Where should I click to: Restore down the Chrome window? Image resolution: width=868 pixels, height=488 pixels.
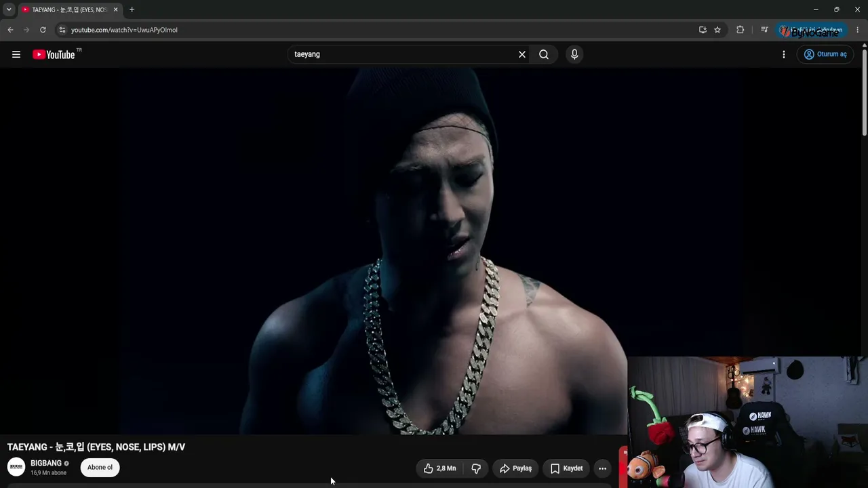[837, 9]
